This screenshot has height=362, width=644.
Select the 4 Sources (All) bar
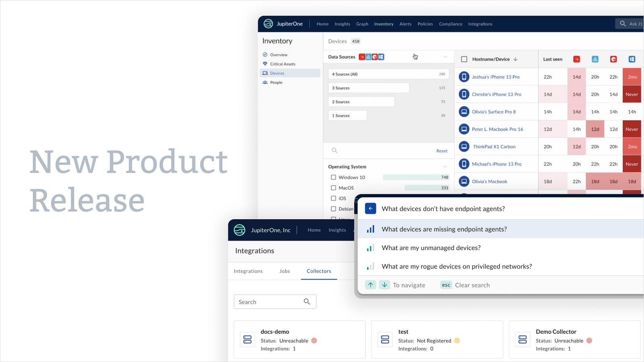pyautogui.click(x=389, y=74)
